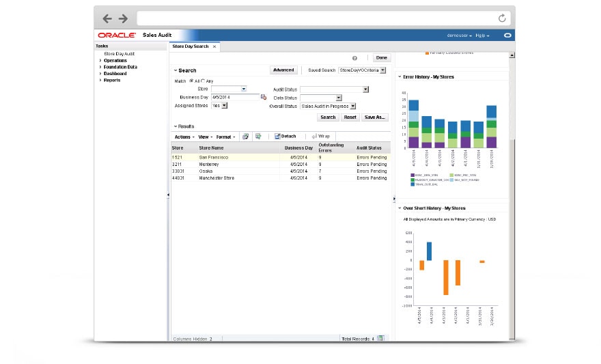The image size is (601, 364).
Task: Open the Audit Status dropdown
Action: pos(365,89)
